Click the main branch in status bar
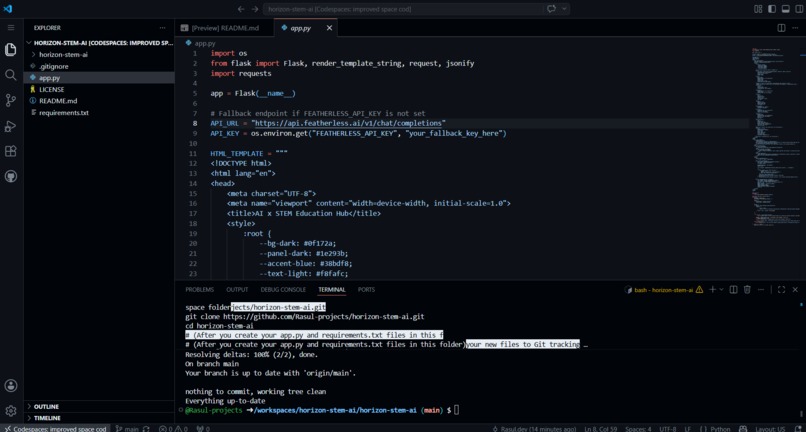This screenshot has width=806, height=432. (127, 428)
